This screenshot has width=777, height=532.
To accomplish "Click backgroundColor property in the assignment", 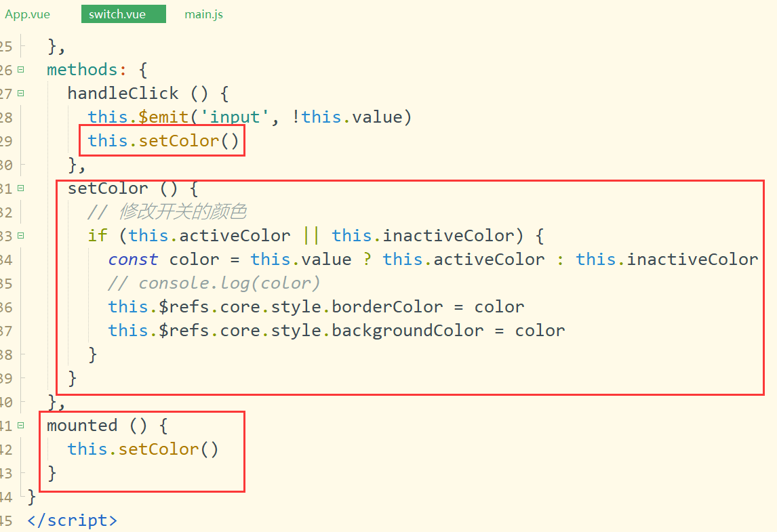I will pos(407,331).
